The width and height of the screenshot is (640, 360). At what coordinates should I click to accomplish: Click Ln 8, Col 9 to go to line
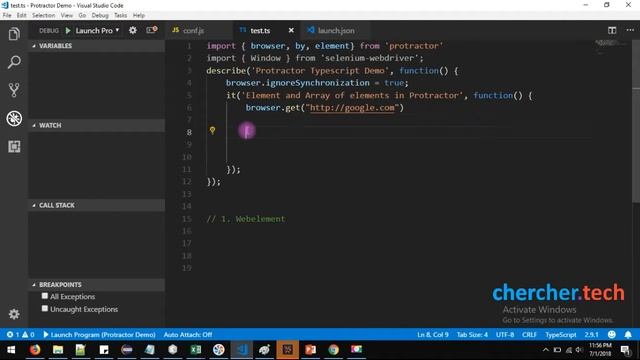[x=433, y=335]
